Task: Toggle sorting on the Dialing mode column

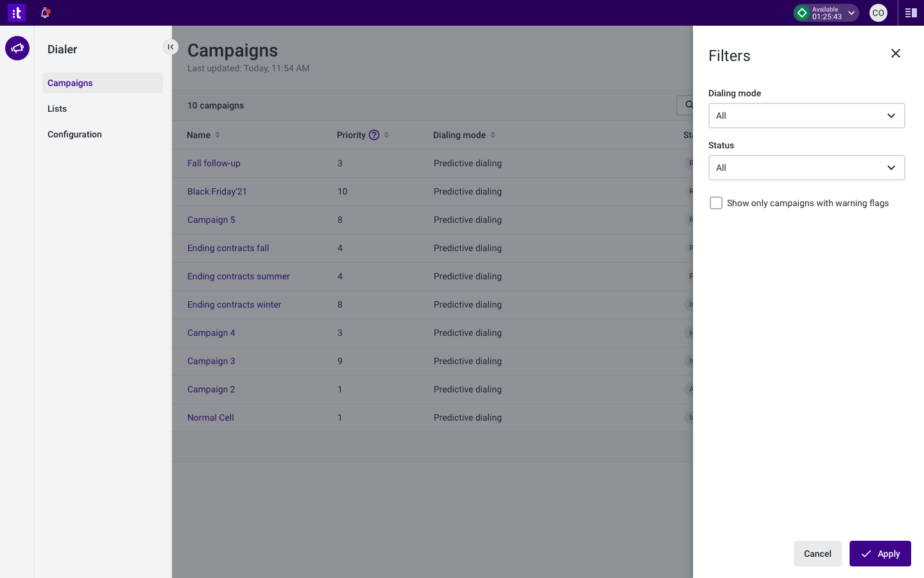Action: (x=492, y=135)
